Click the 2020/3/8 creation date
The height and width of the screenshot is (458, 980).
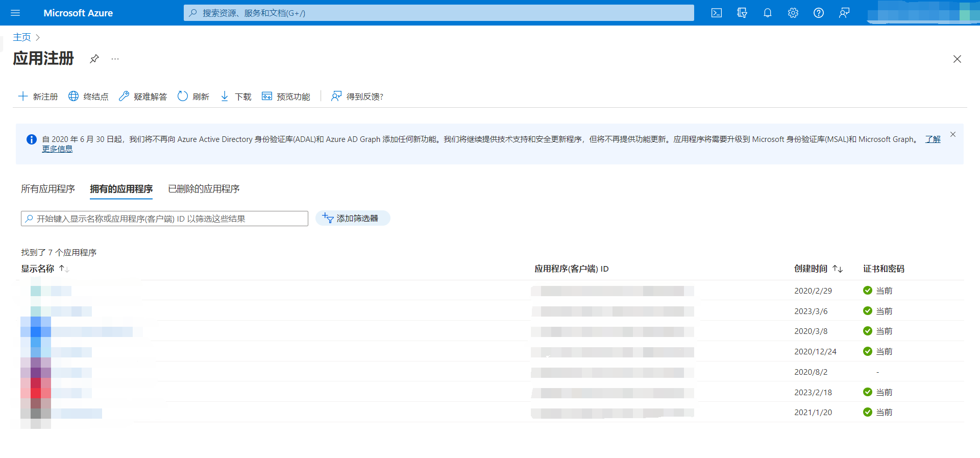(811, 331)
